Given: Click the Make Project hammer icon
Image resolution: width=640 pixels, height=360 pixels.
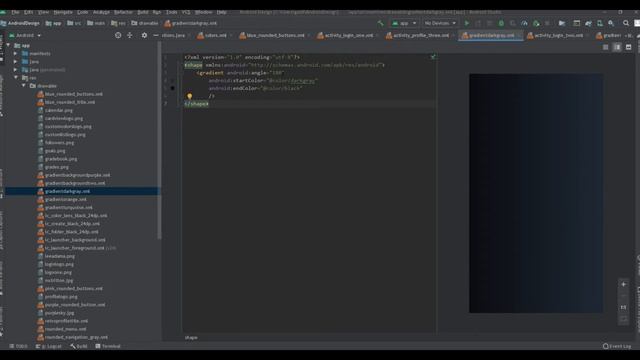Looking at the screenshot, I should coord(380,23).
